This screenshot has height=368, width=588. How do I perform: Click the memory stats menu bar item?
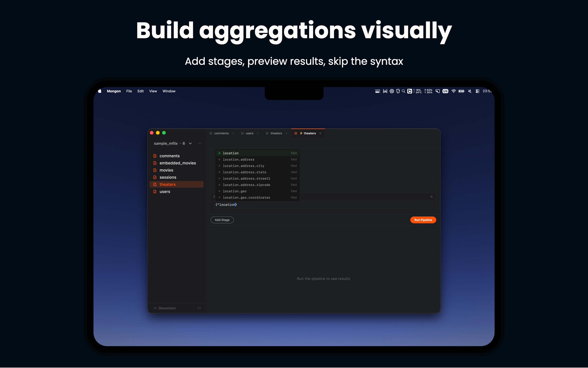tap(428, 91)
